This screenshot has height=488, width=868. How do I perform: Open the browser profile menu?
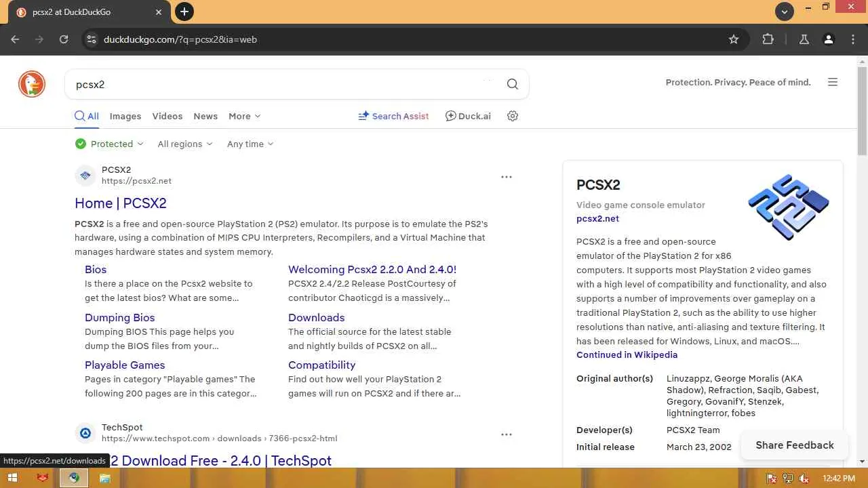(x=829, y=39)
